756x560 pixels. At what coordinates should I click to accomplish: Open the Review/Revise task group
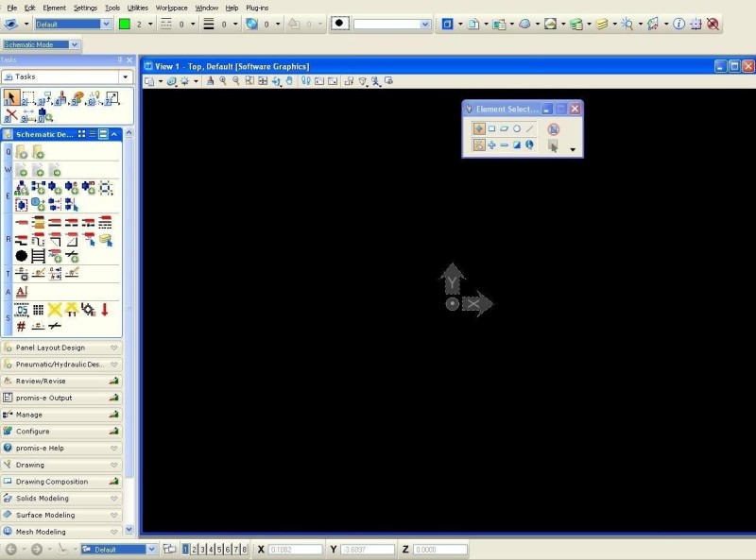[62, 381]
